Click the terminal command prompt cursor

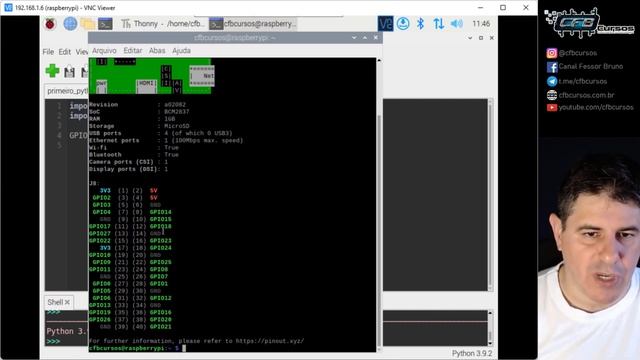(184, 348)
